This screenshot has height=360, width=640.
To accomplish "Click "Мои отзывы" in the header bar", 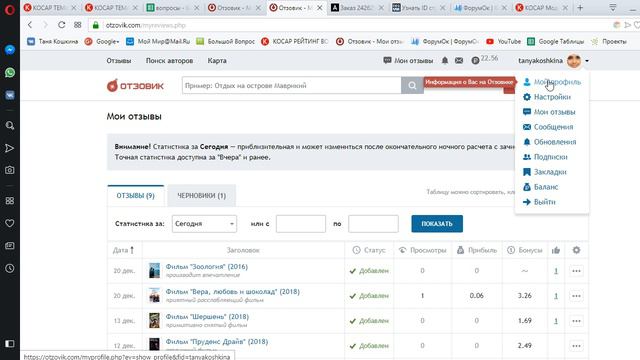I will tap(408, 60).
